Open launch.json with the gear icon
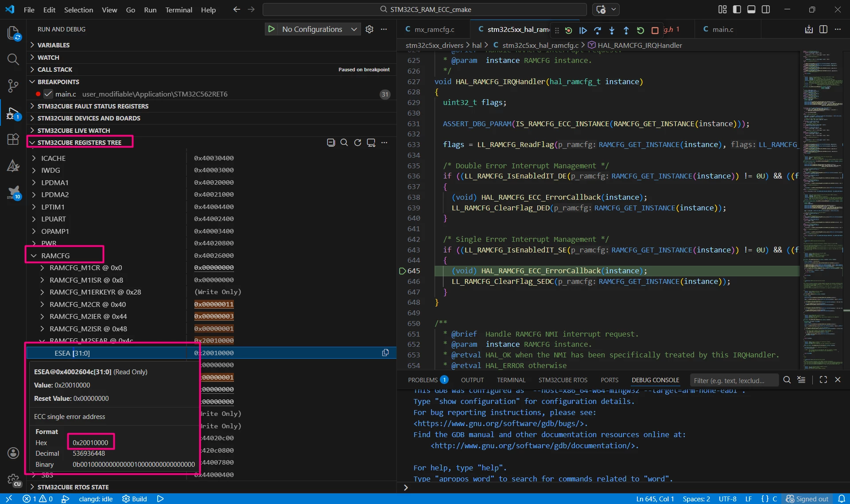The width and height of the screenshot is (850, 504). [x=369, y=29]
